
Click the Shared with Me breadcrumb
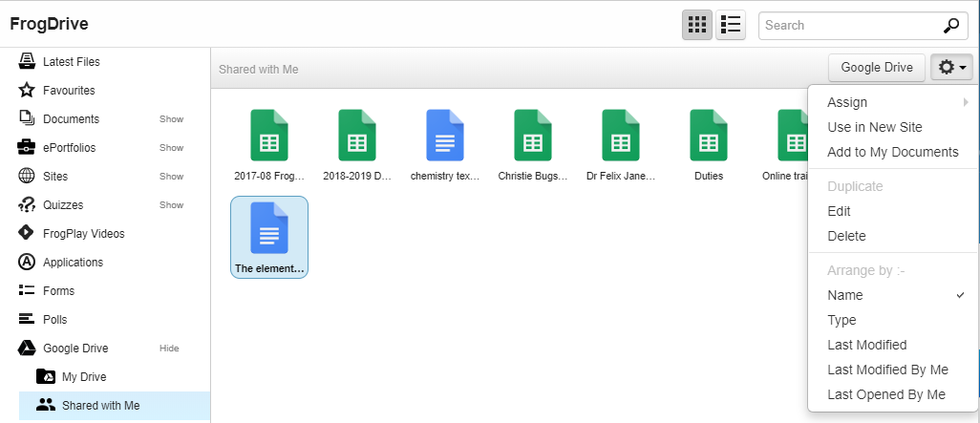click(x=259, y=70)
